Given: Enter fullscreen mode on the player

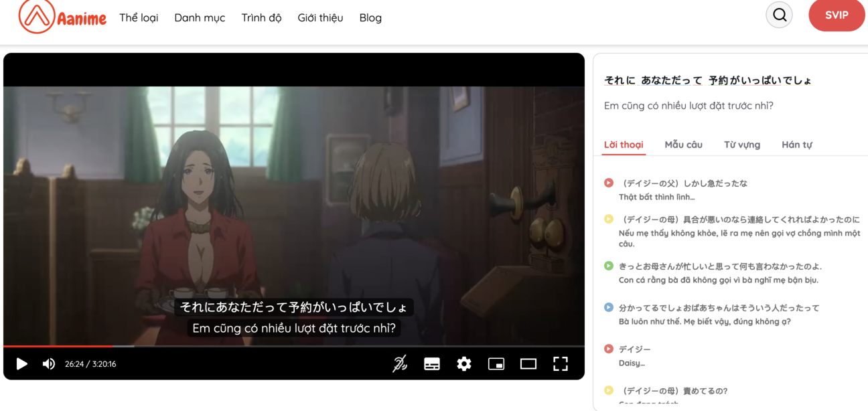Looking at the screenshot, I should pos(561,363).
